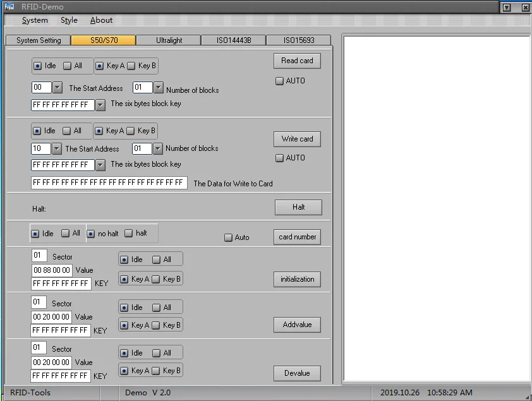Click the Data for Write to Card field
Viewport: 532px width, 401px height.
coord(109,183)
